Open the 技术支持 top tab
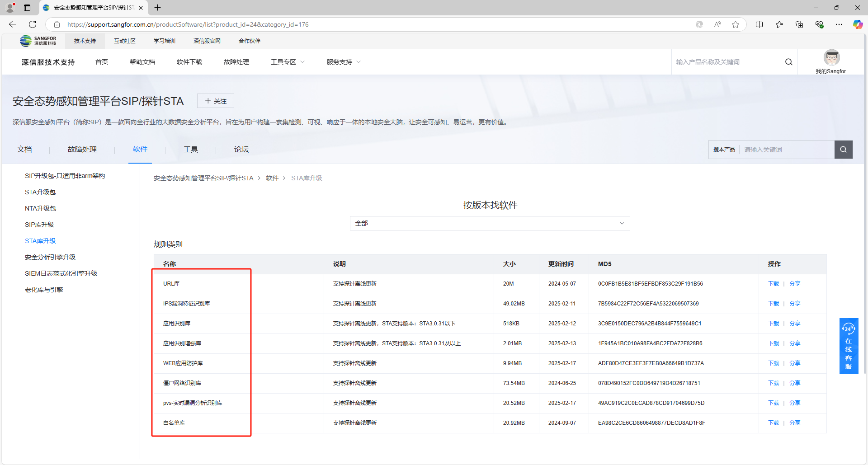Image resolution: width=868 pixels, height=465 pixels. (x=85, y=41)
